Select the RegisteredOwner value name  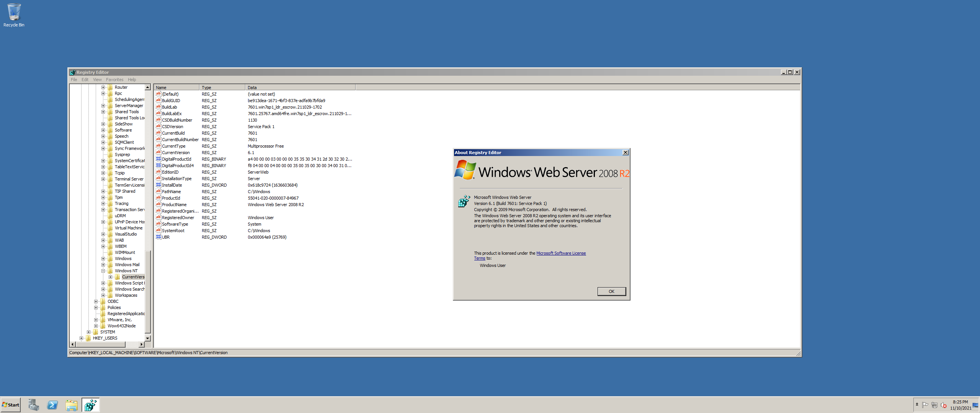178,218
